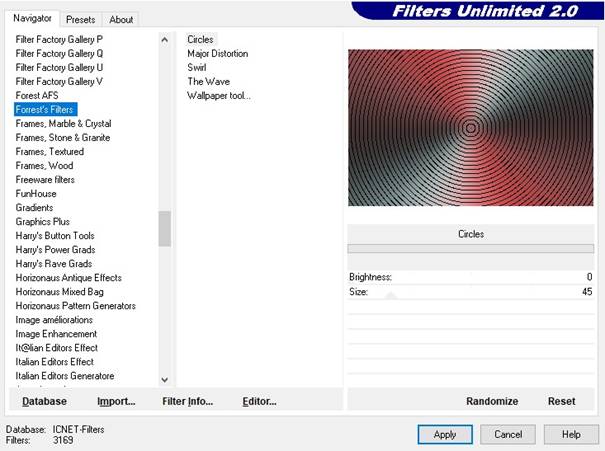Select Filter Factory Gallery U category
This screenshot has width=605, height=451.
click(59, 68)
